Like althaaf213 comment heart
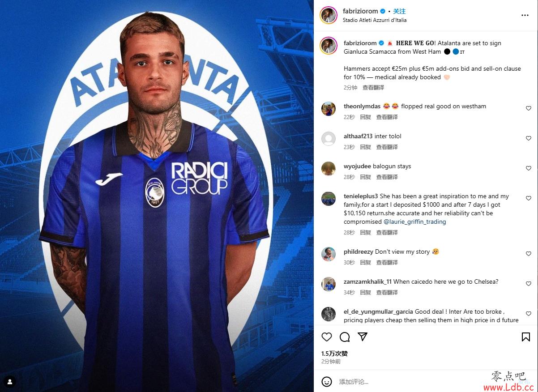The height and width of the screenshot is (392, 538). coord(528,138)
